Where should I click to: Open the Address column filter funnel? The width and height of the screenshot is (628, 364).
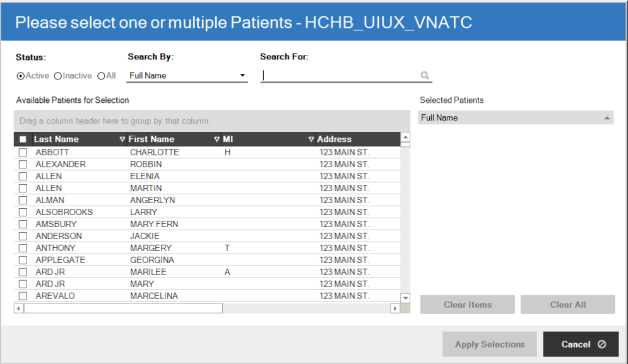point(394,139)
